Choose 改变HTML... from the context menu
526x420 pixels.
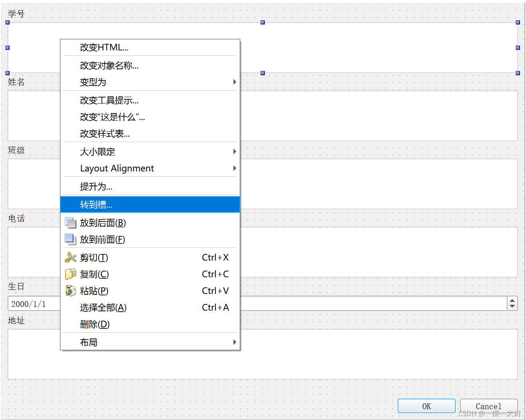(150, 47)
